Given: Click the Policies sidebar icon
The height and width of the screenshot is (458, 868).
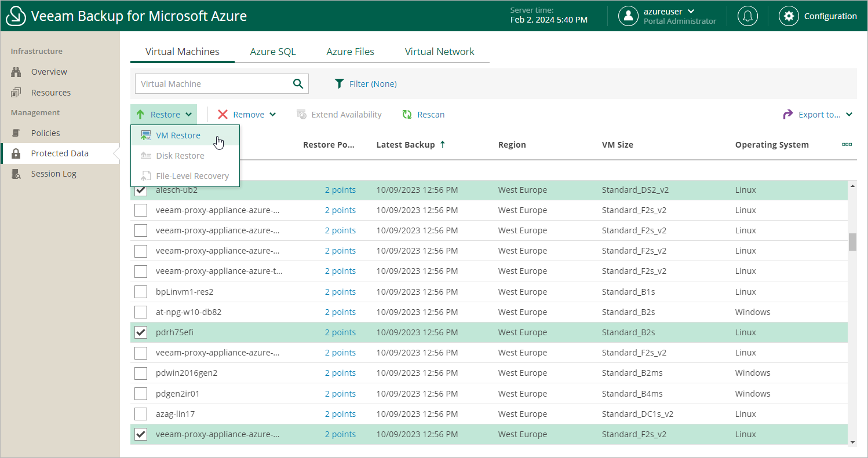Looking at the screenshot, I should (16, 133).
